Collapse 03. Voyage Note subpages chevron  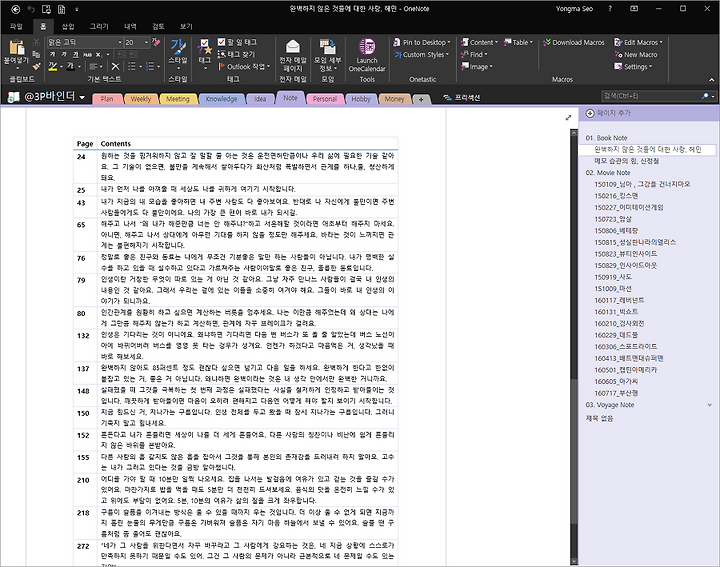click(710, 405)
